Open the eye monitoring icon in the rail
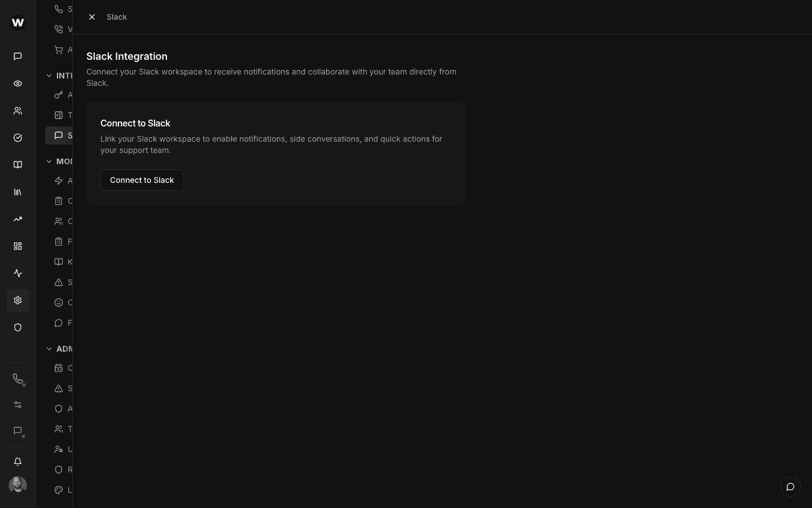Image resolution: width=812 pixels, height=508 pixels. [x=17, y=84]
